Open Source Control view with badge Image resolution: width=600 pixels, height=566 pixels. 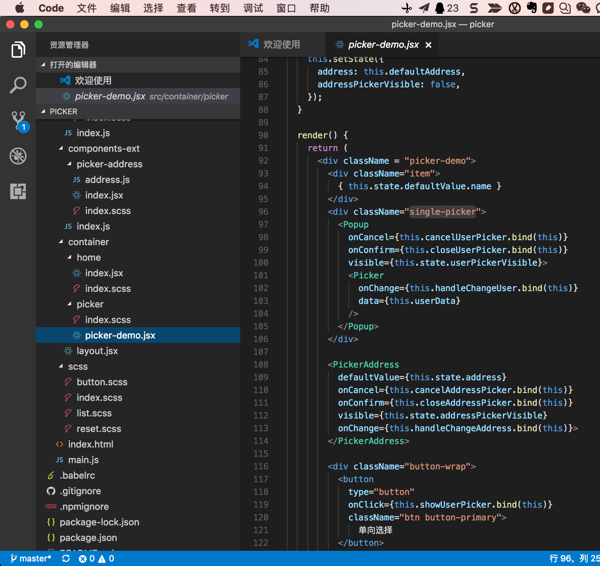point(18,121)
